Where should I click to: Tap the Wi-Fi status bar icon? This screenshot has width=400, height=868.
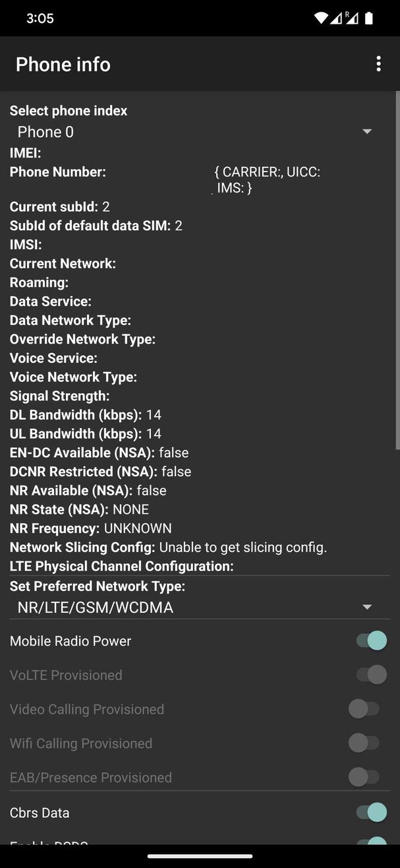coord(321,18)
